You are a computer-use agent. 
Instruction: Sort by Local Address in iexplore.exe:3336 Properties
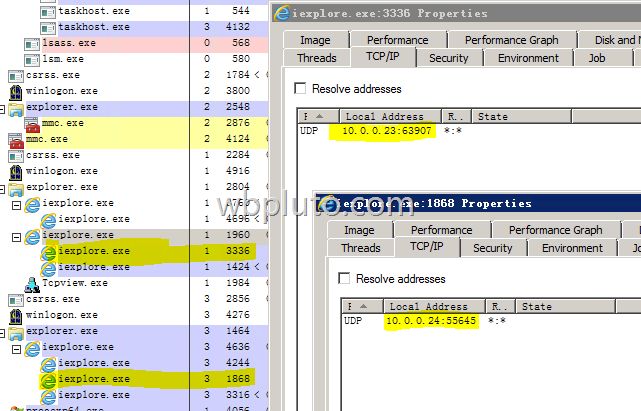pos(390,117)
